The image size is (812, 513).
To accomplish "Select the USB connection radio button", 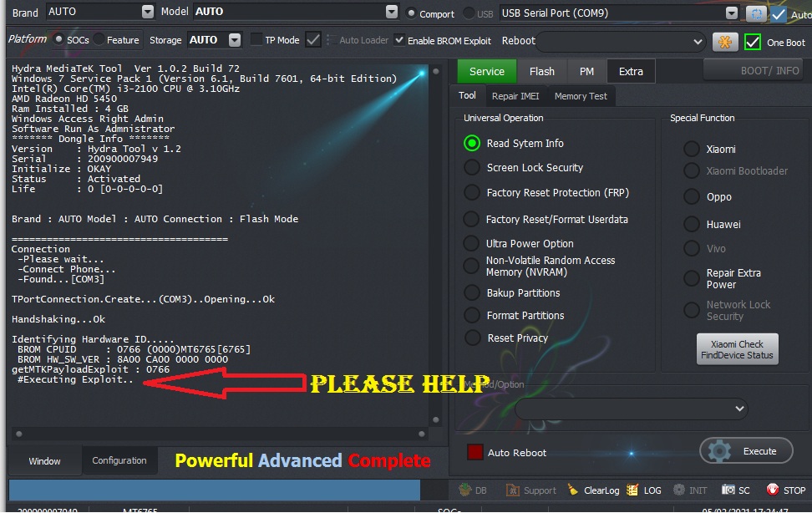I will (x=469, y=13).
